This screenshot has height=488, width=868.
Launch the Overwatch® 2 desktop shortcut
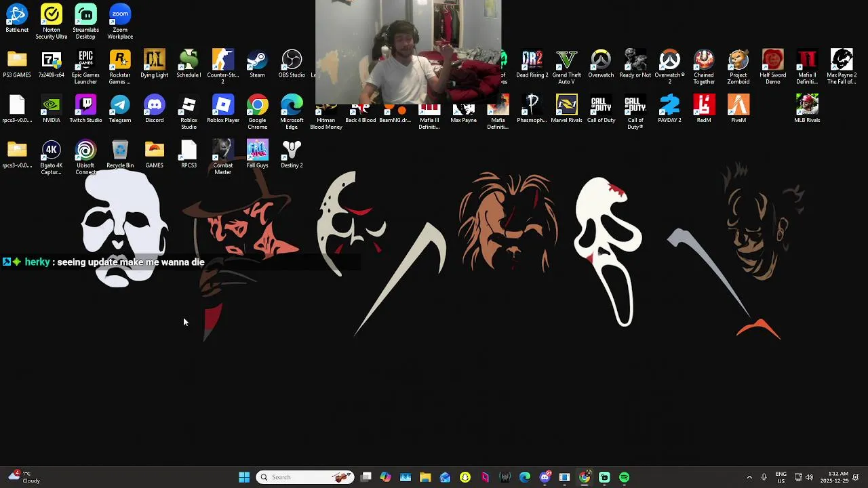click(669, 67)
